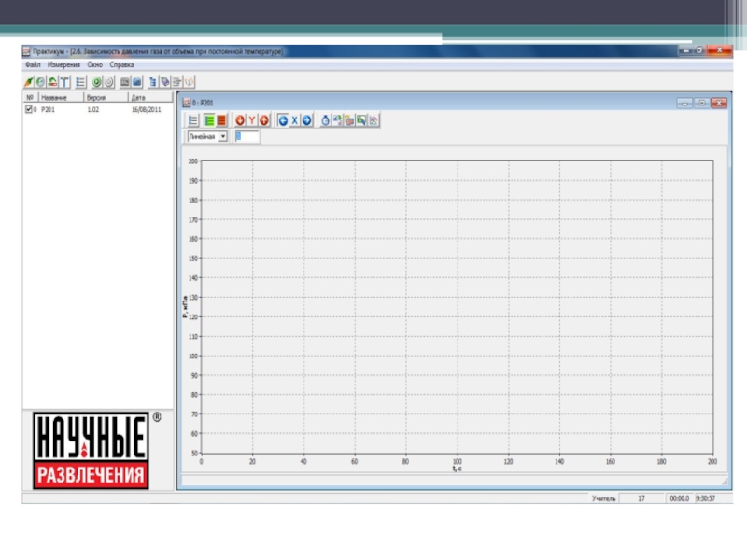Click the Версия column header
The image size is (747, 560).
[x=106, y=98]
